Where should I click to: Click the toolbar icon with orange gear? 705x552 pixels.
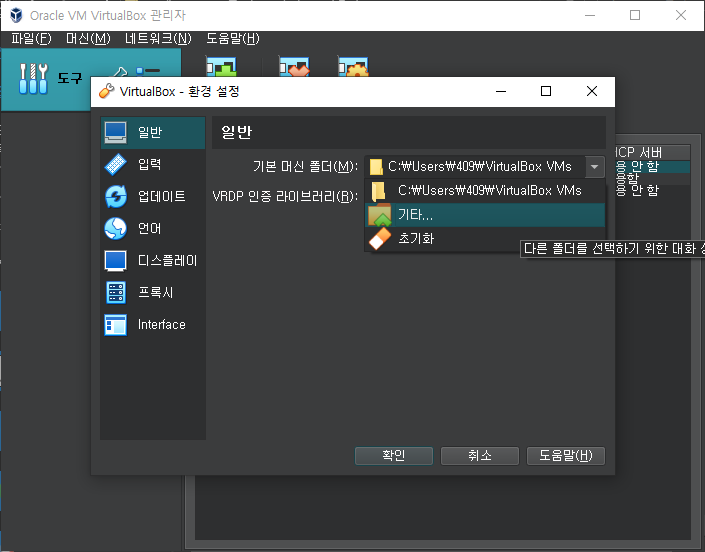click(x=353, y=67)
